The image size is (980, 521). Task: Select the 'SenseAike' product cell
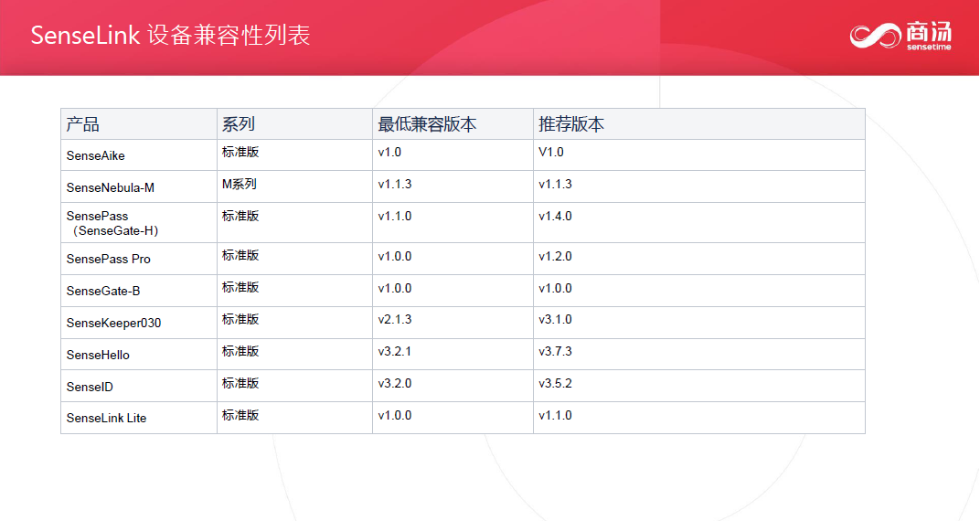(139, 154)
